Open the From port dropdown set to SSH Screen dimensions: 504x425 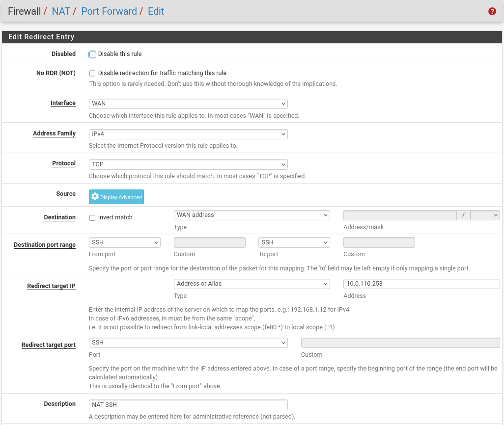[x=124, y=242]
